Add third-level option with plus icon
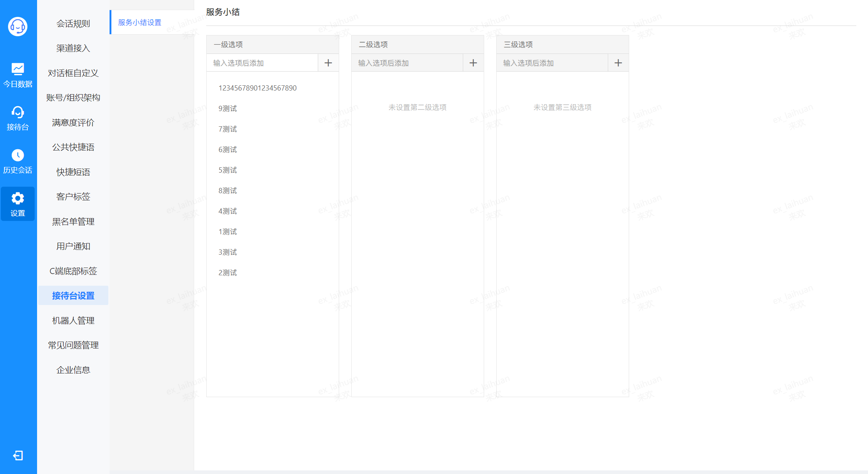 coord(618,63)
